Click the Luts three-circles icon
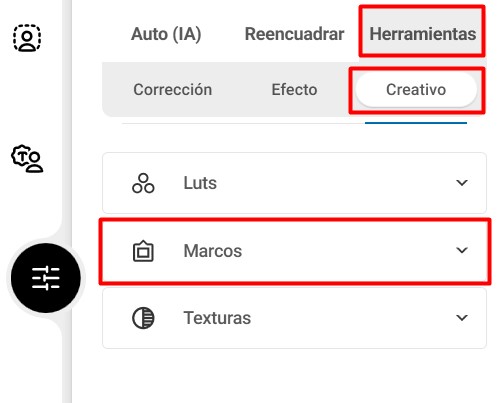The height and width of the screenshot is (403, 502). point(143,183)
